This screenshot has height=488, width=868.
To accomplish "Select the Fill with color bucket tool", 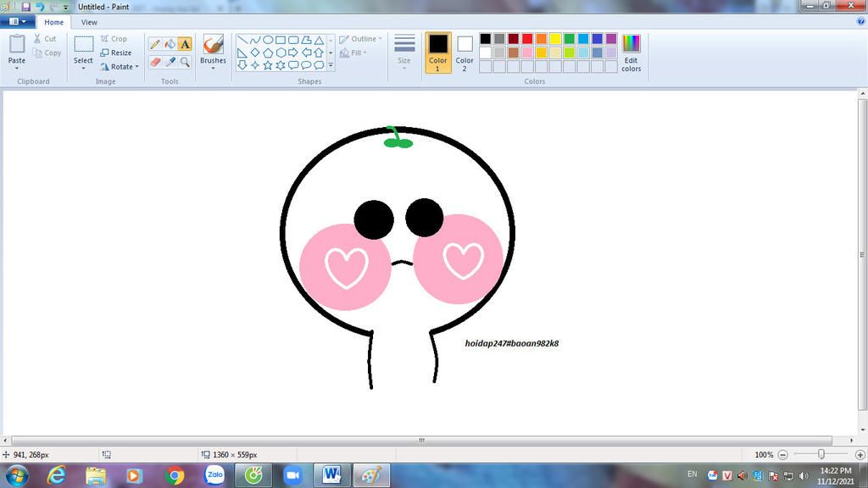I will pyautogui.click(x=170, y=44).
